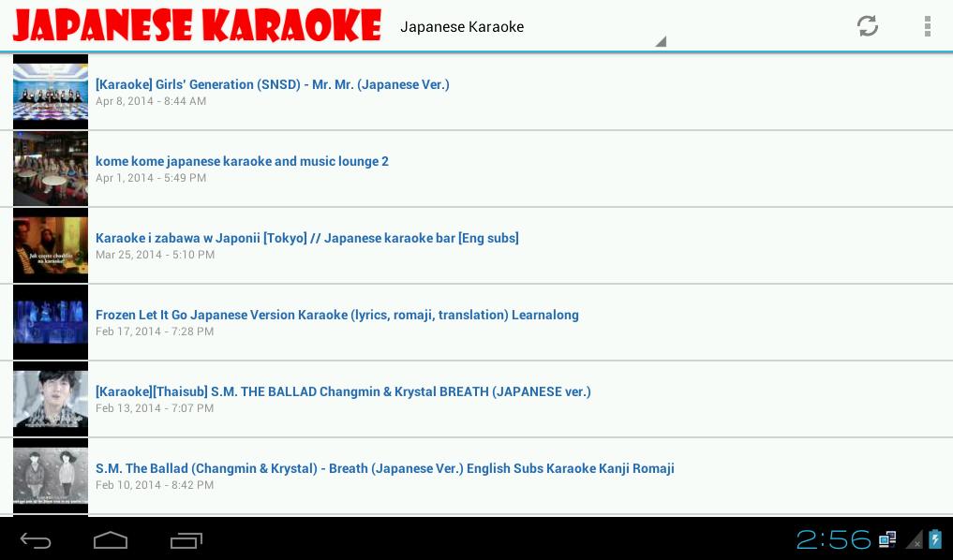Open Karaoke i zabawa w Japonii thumbnail
Screen dimensions: 953x560
tap(51, 245)
